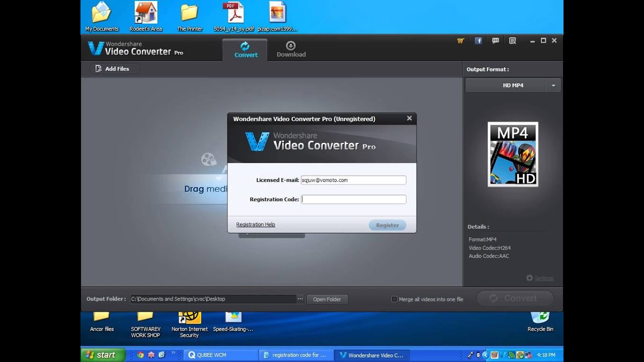Open the Speed-Skating desktop image

[233, 322]
